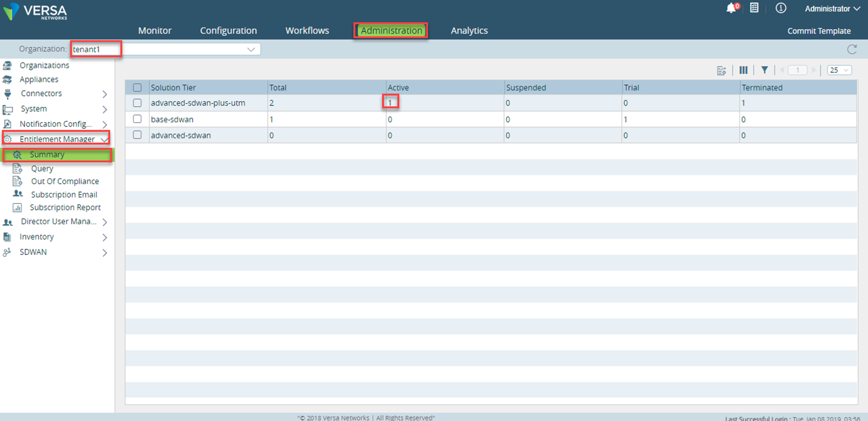Click the Out Of Compliance icon

coord(18,181)
